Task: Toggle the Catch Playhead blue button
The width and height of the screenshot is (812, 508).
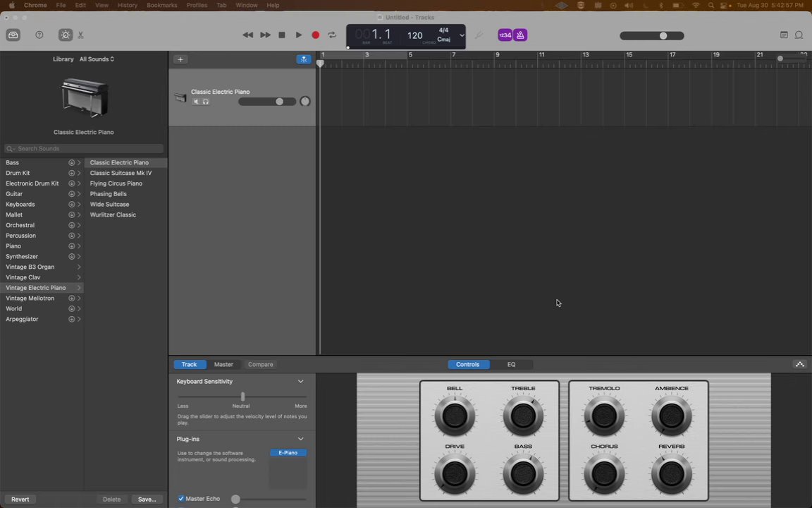Action: pyautogui.click(x=304, y=59)
